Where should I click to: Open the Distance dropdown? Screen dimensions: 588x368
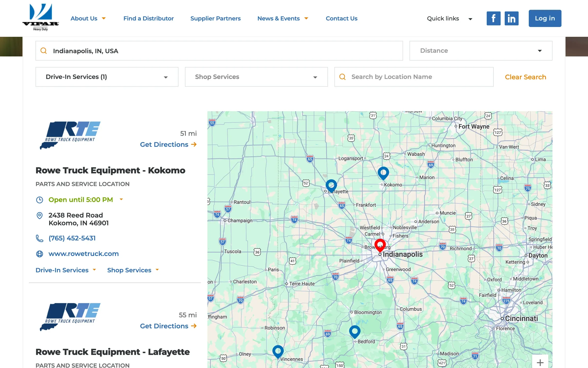tap(481, 51)
